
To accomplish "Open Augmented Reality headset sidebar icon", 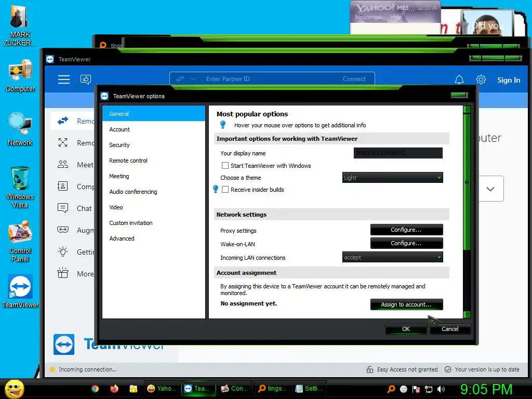I will click(x=63, y=230).
